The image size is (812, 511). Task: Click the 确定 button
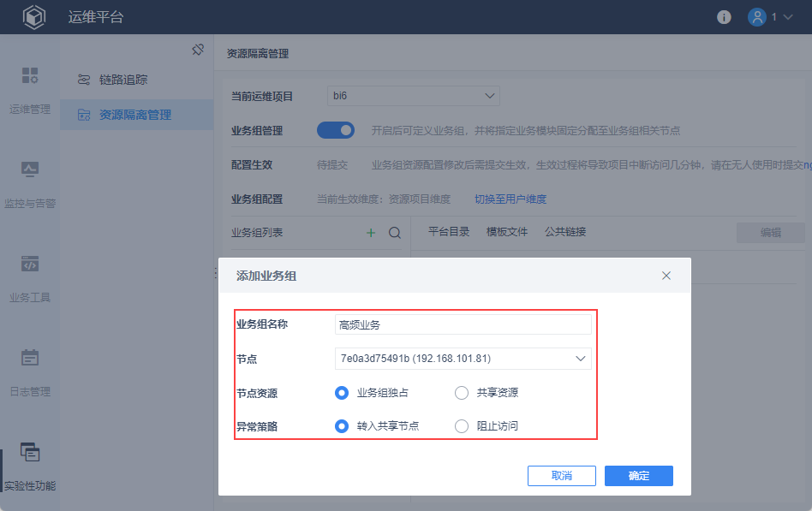(638, 476)
